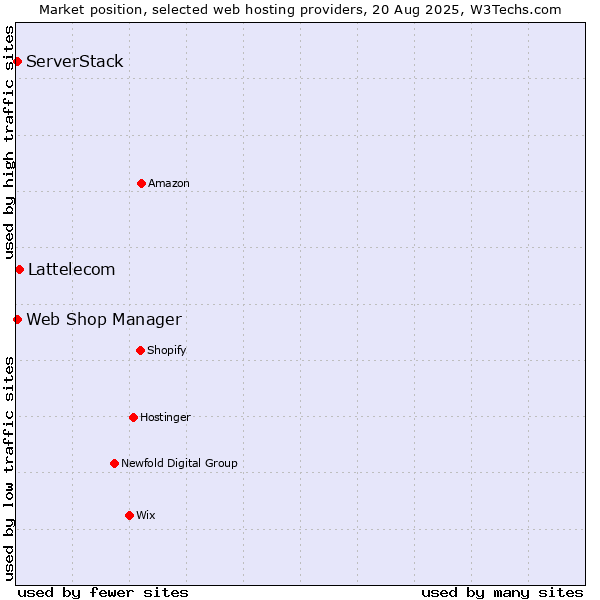This screenshot has height=600, width=600.
Task: Select the Newfold Digital Group label
Action: tap(179, 463)
